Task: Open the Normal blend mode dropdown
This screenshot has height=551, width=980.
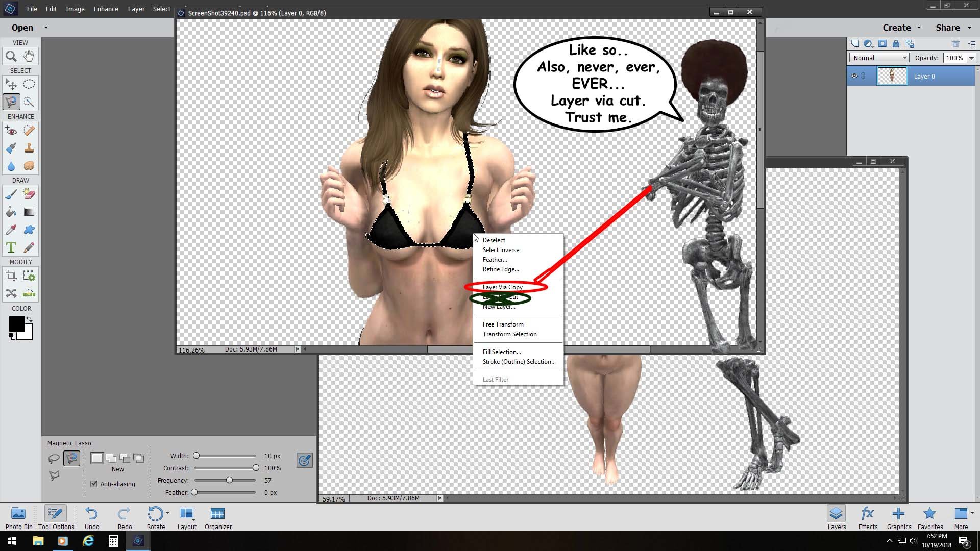Action: tap(879, 58)
